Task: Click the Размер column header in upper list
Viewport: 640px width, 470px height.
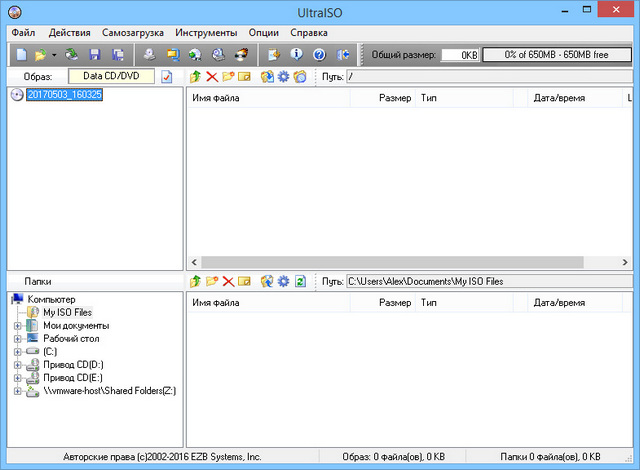Action: 395,99
